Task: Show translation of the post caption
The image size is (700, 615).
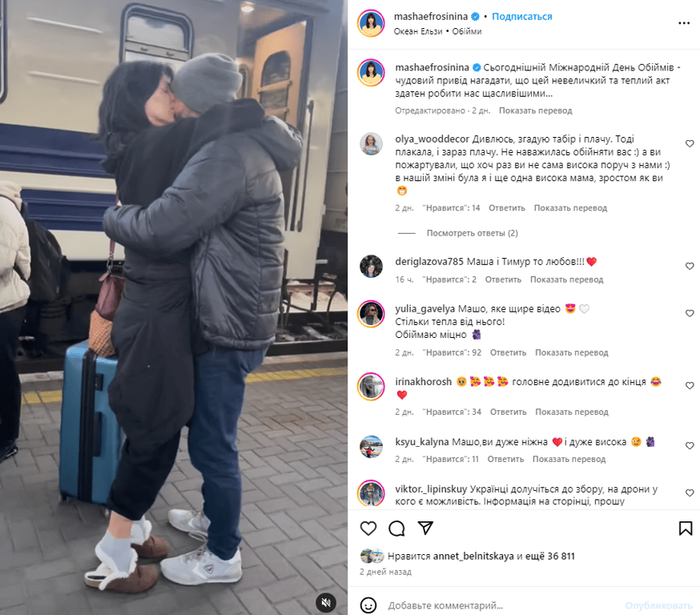Action: click(535, 111)
